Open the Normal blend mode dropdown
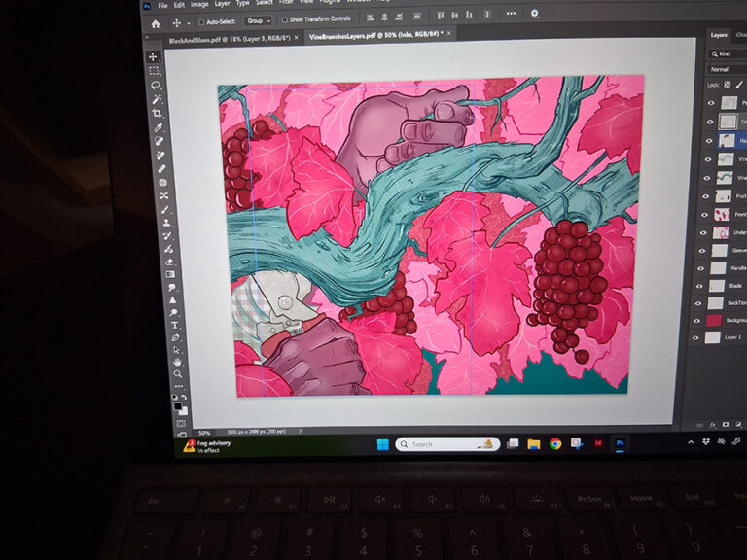 pos(725,69)
